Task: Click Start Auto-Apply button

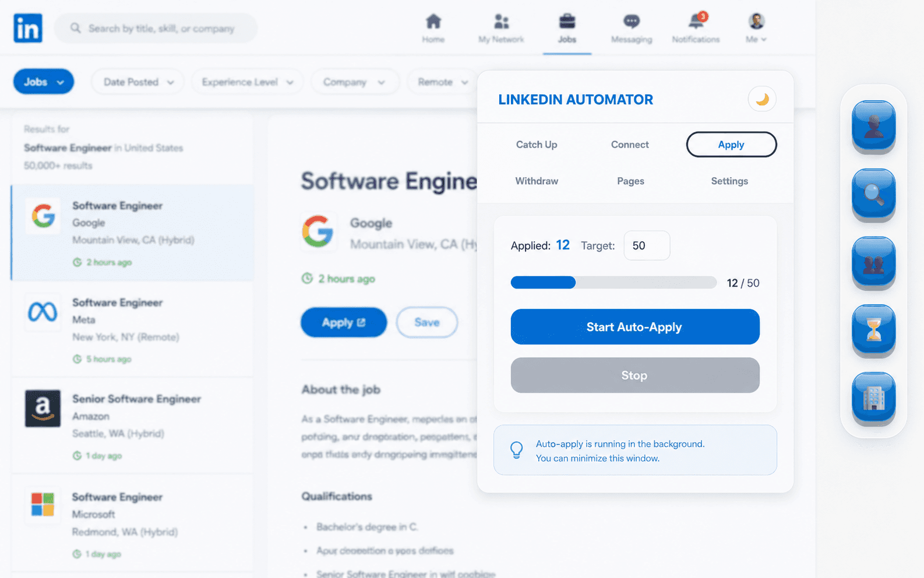Action: (635, 327)
